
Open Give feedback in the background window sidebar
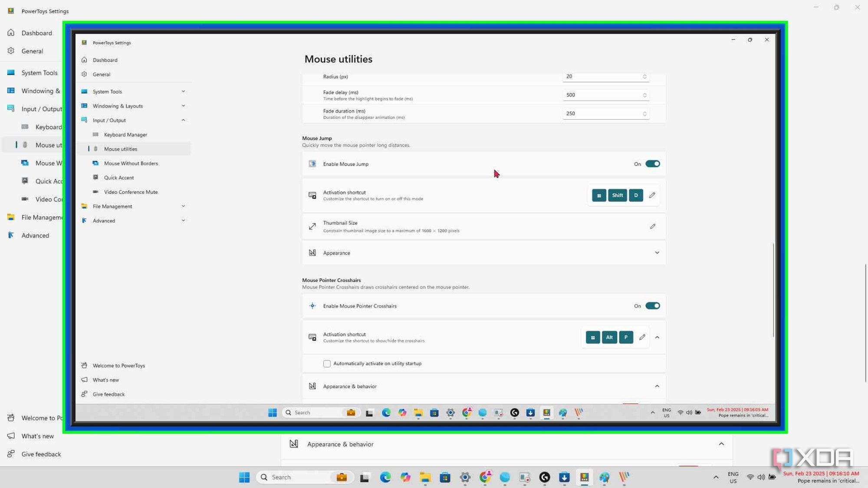[41, 454]
